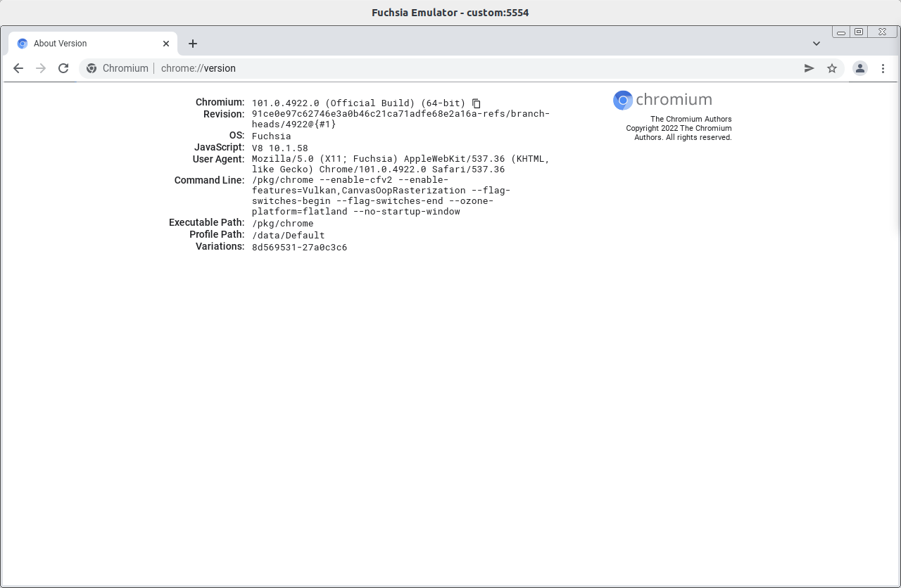Close the About Version tab
Image resolution: width=901 pixels, height=588 pixels.
165,43
